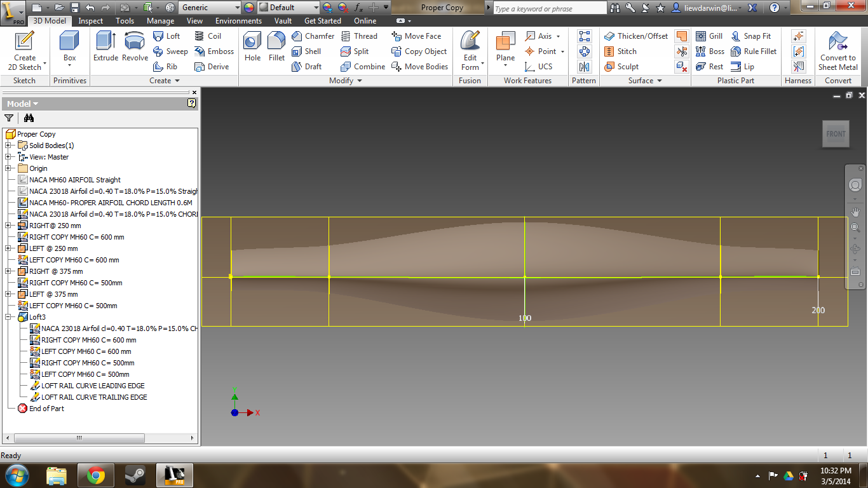Open the Generic material dropdown
This screenshot has width=868, height=488.
[x=210, y=7]
